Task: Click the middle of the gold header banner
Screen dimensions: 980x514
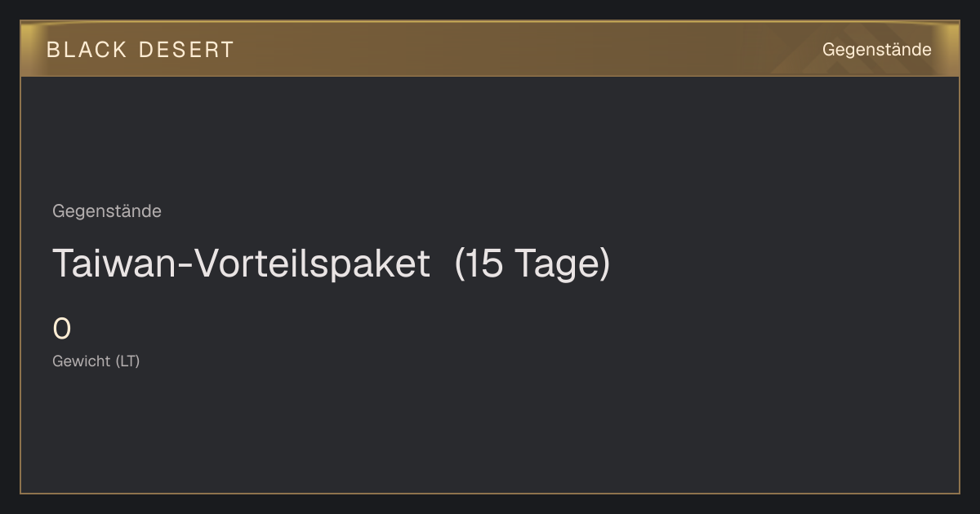Action: [x=490, y=49]
